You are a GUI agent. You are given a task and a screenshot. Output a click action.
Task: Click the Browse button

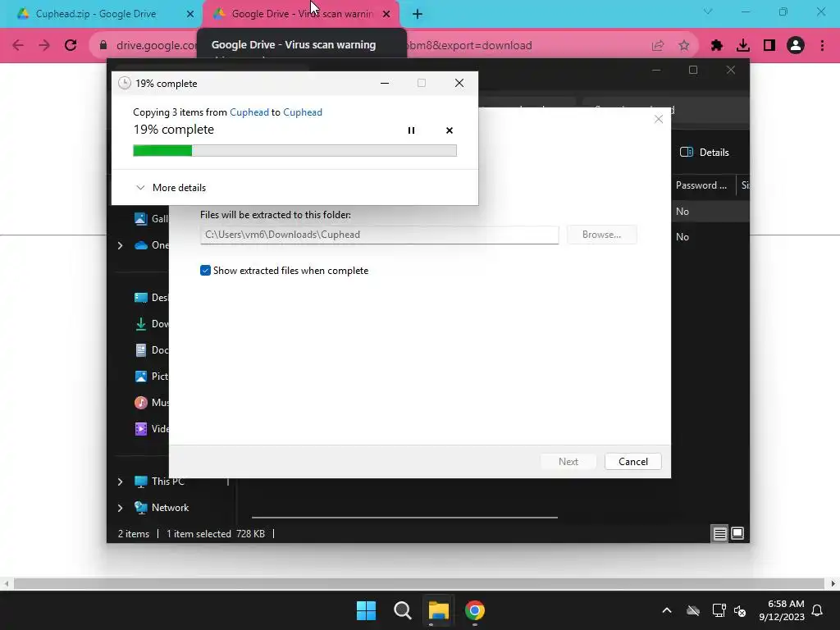601,235
